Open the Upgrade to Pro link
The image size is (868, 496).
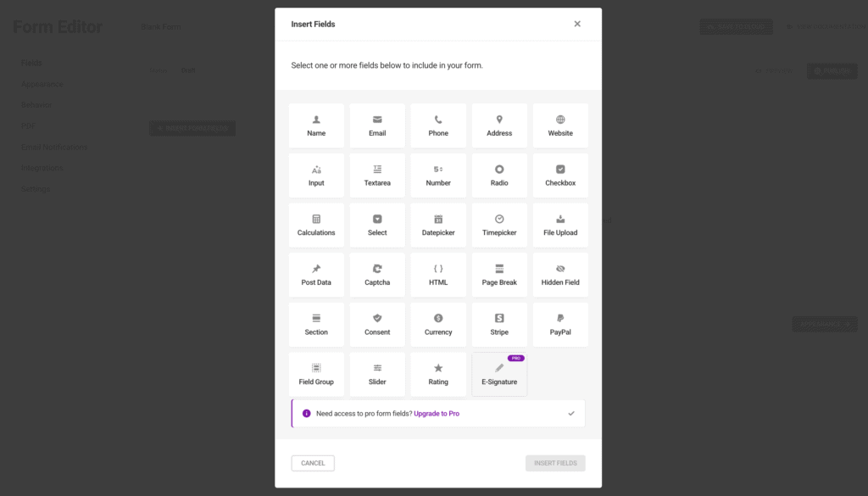(x=437, y=414)
